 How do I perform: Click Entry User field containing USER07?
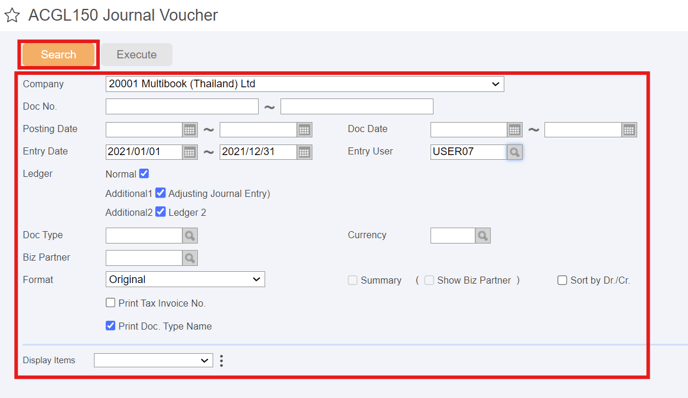point(469,152)
